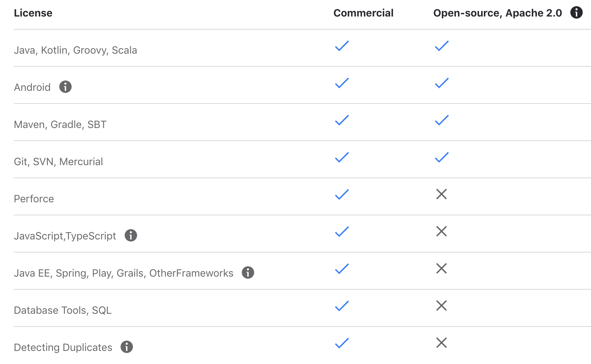Click the License header label

pos(33,13)
